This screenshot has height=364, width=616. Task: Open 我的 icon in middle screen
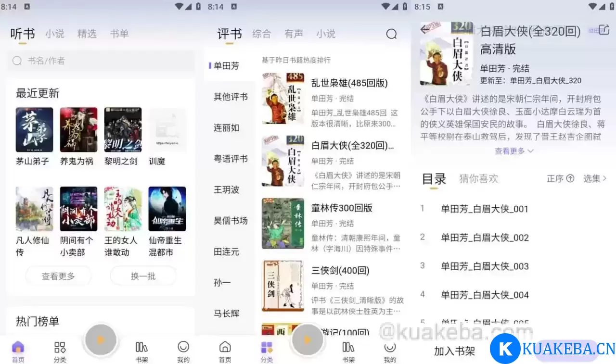[390, 347]
